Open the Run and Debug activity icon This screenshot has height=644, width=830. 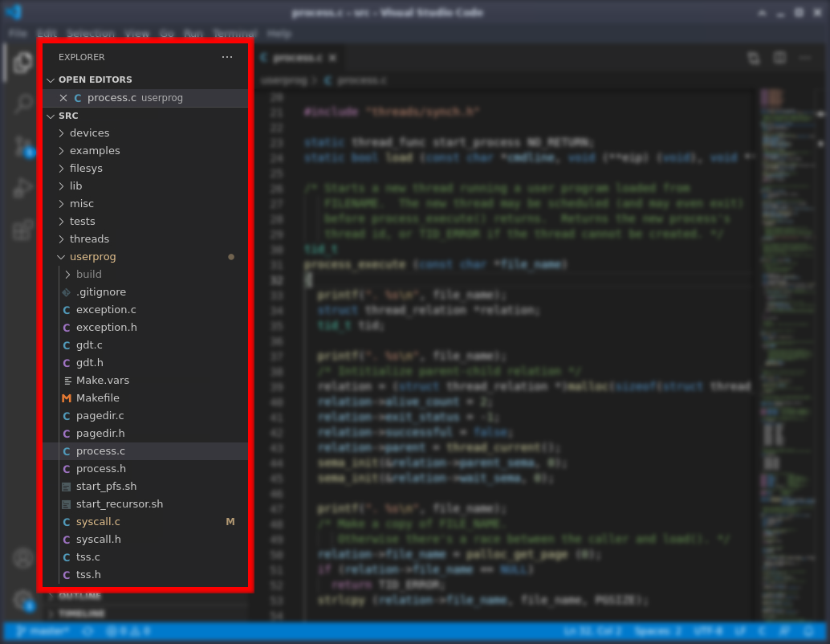point(22,188)
